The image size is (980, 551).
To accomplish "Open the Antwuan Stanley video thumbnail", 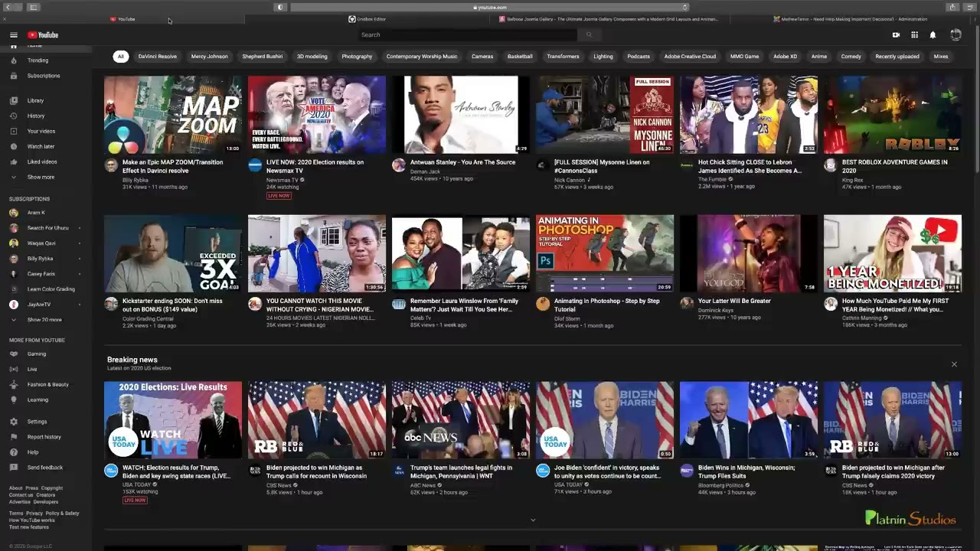I will (x=461, y=115).
